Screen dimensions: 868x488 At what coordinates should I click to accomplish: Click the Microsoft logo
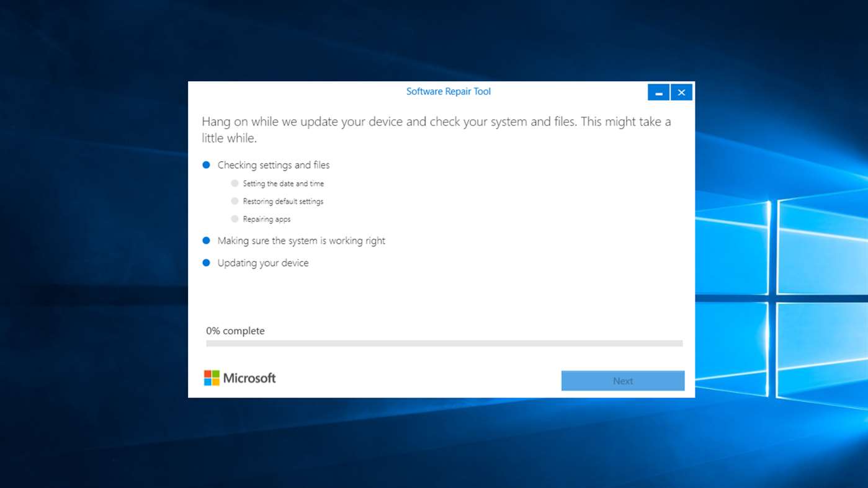[239, 378]
